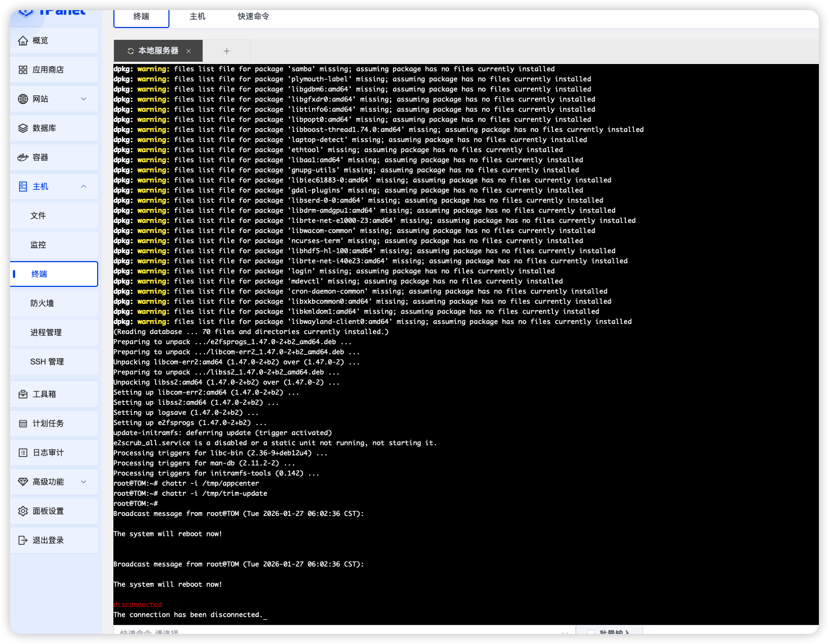Switch to the 主机 top tab
829x644 pixels.
(x=198, y=17)
